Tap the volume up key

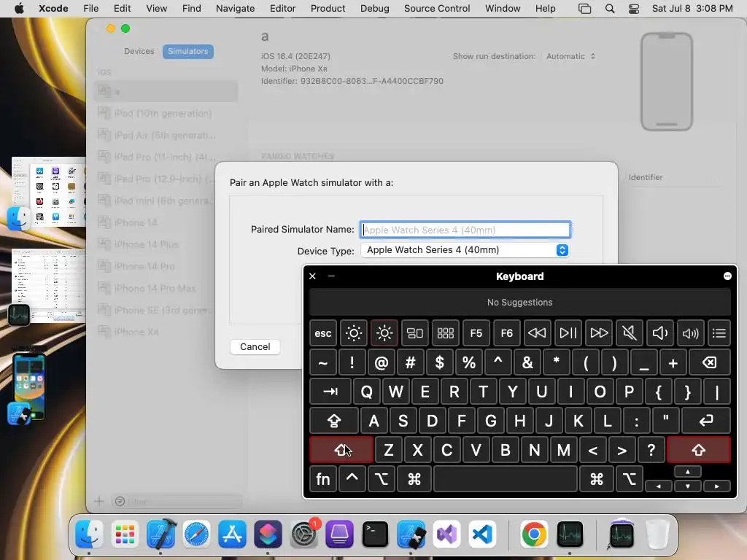[690, 332]
